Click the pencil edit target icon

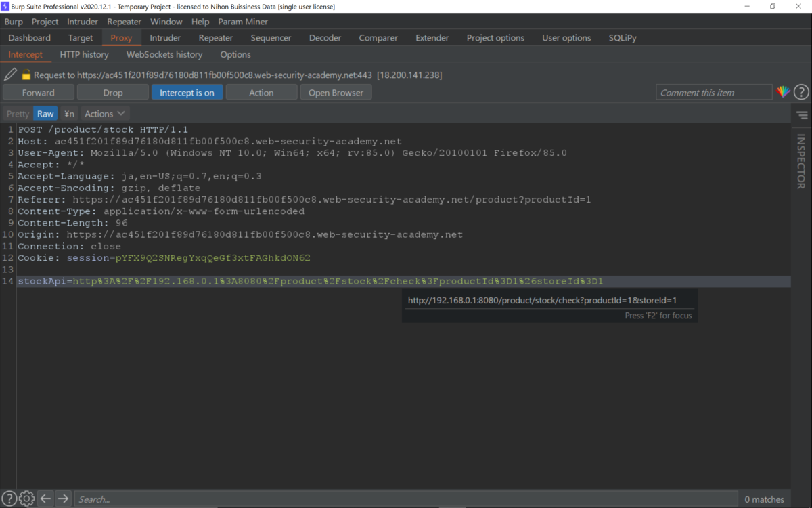[10, 75]
